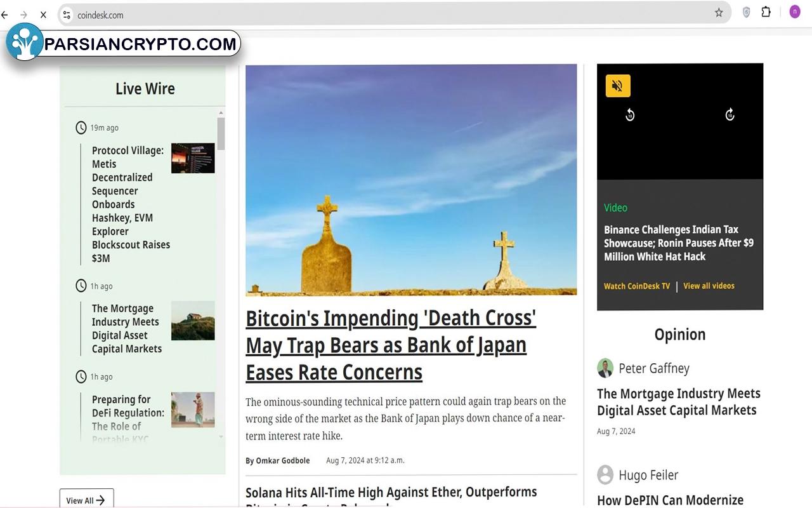Open author Omkar Godbole's page
812x508 pixels.
pos(282,460)
